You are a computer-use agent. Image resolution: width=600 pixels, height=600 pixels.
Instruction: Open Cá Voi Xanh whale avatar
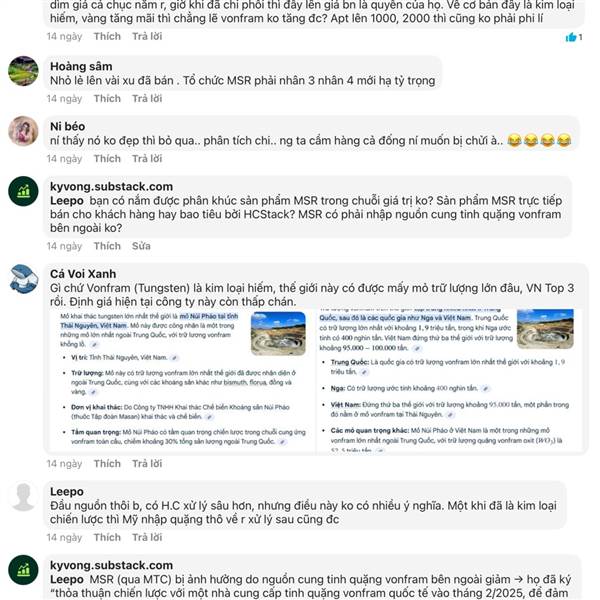pos(23,279)
